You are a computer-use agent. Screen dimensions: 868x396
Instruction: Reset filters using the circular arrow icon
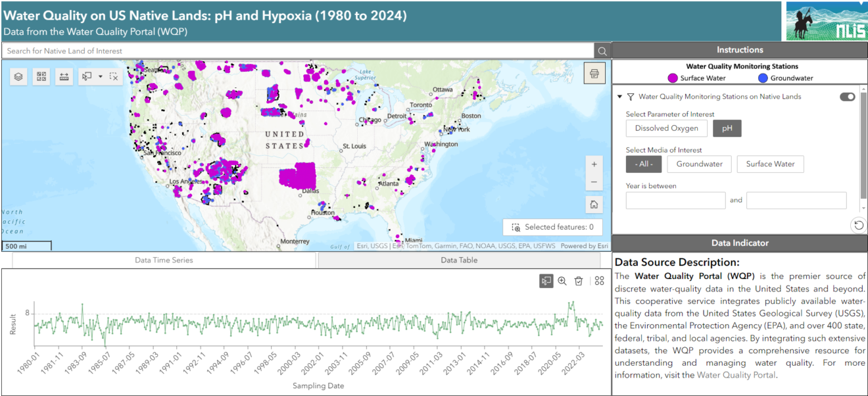(x=859, y=225)
